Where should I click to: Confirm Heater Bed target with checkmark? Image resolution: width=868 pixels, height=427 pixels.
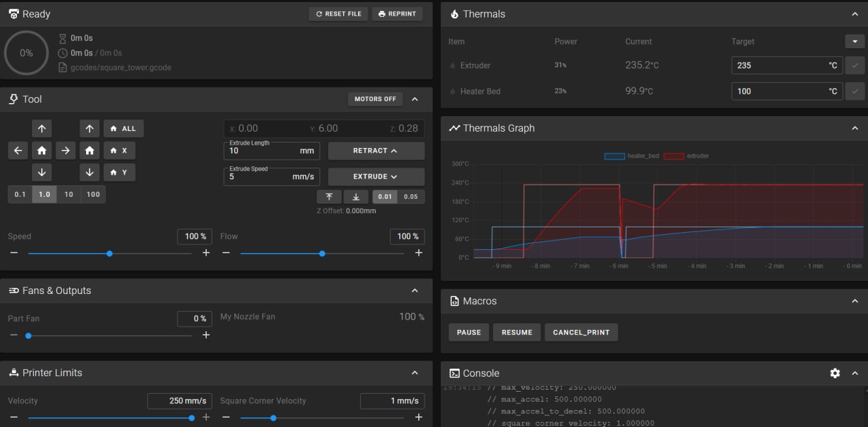pos(855,91)
